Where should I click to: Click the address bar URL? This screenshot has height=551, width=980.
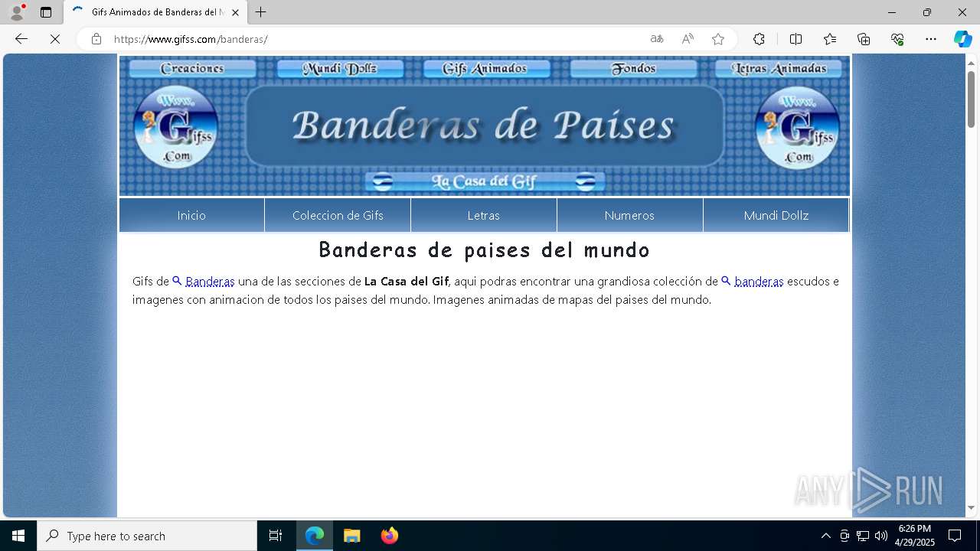(x=191, y=39)
